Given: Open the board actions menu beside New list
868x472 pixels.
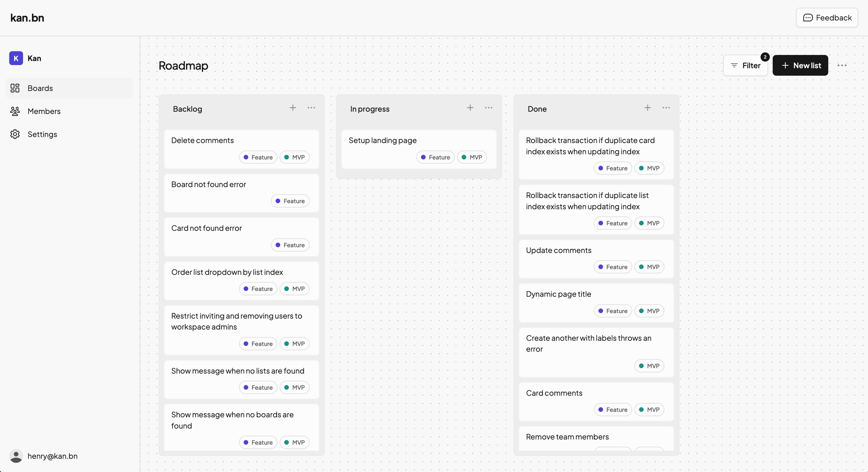Looking at the screenshot, I should click(x=842, y=65).
